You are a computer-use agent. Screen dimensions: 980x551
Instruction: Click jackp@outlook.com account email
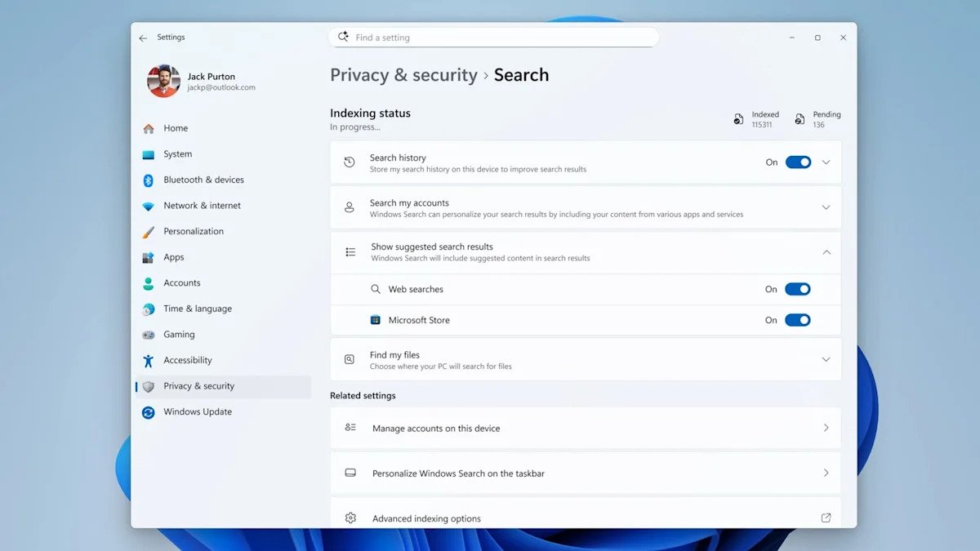pyautogui.click(x=221, y=87)
